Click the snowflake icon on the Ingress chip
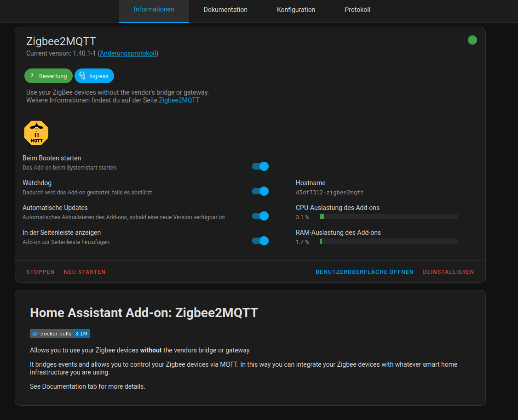The height and width of the screenshot is (420, 518). point(82,75)
